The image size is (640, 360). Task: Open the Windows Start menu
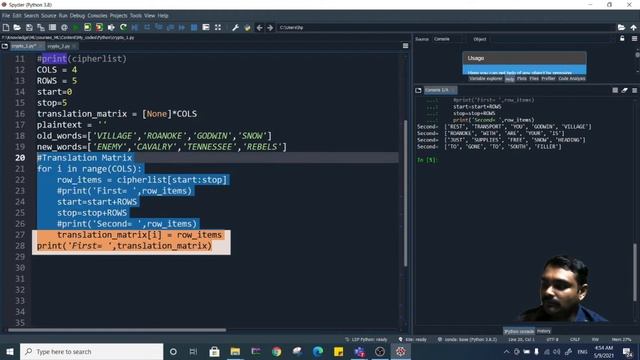click(10, 351)
